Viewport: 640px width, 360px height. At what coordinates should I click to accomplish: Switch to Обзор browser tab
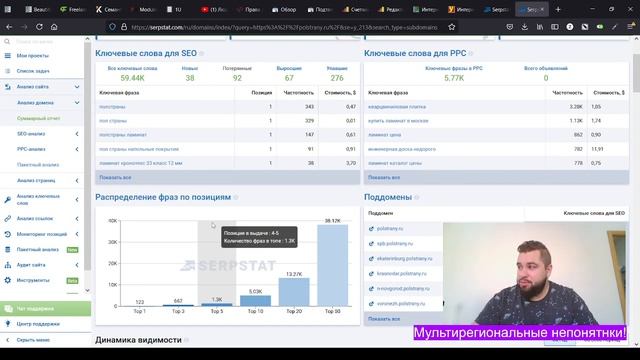point(284,9)
